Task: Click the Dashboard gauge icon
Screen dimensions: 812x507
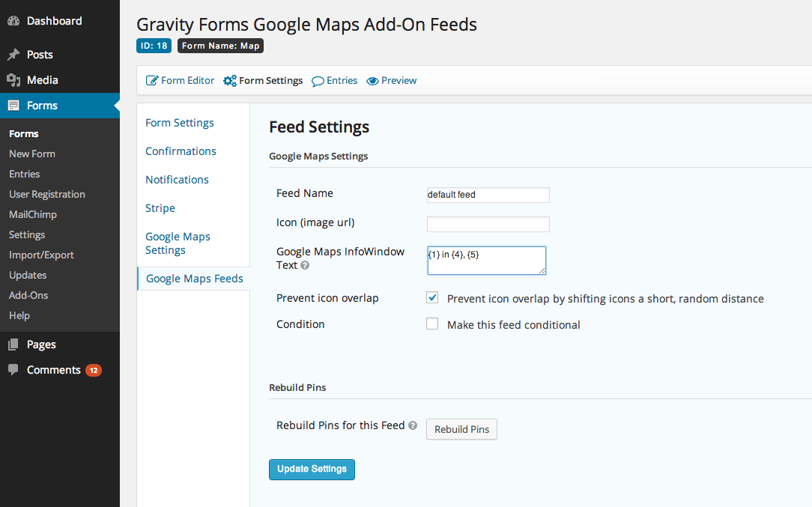Action: pyautogui.click(x=13, y=21)
